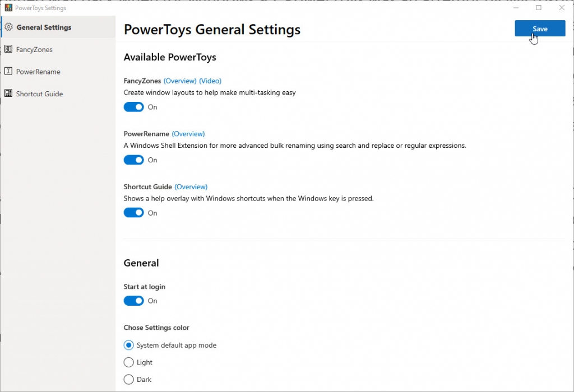Open the PowerRename Overview link
Viewport: 574px width, 392px height.
(188, 133)
